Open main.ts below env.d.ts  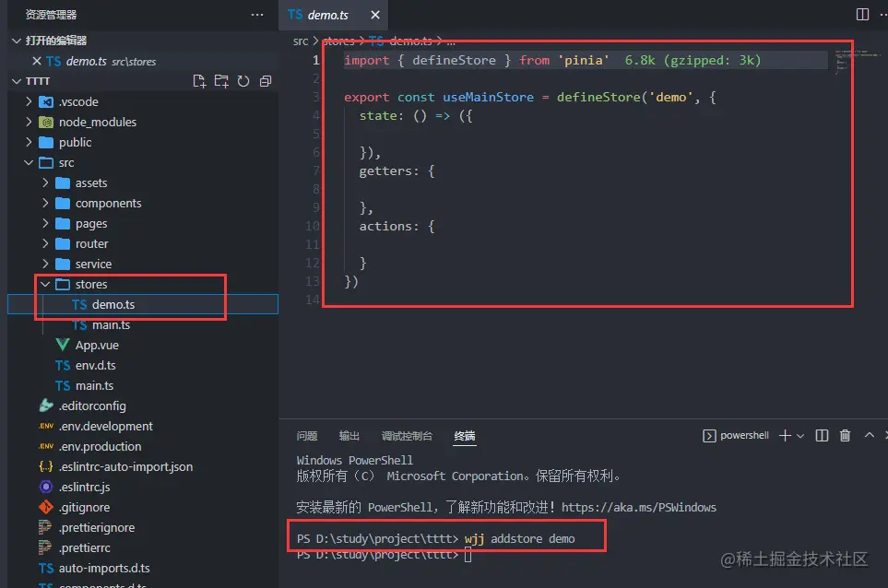[x=143, y=386]
